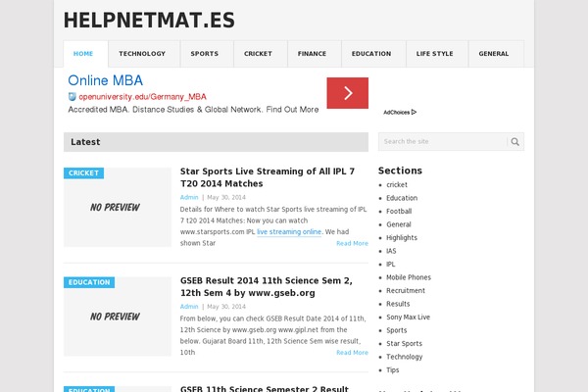
Task: Open No Preview thumbnail of Star Sports post
Action: click(118, 207)
